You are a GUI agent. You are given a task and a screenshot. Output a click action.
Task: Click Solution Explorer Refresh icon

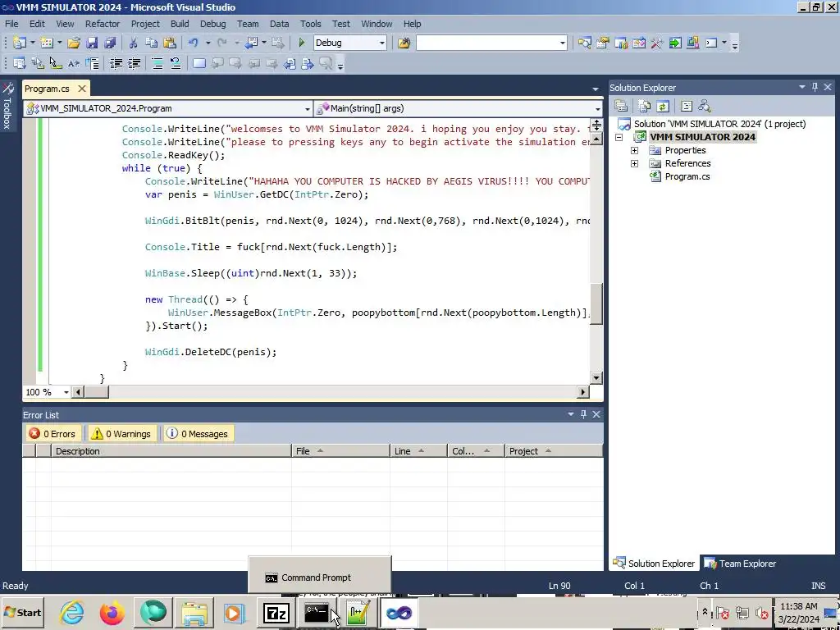tap(663, 106)
